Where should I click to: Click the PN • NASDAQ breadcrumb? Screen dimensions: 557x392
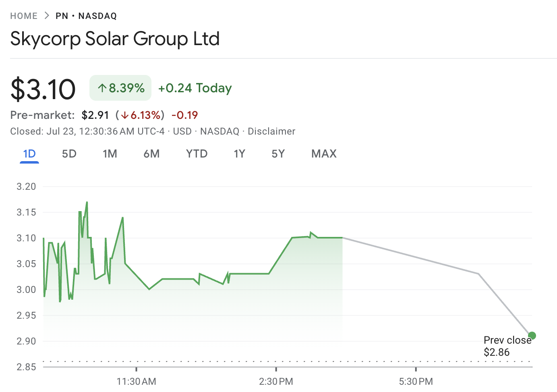(86, 16)
